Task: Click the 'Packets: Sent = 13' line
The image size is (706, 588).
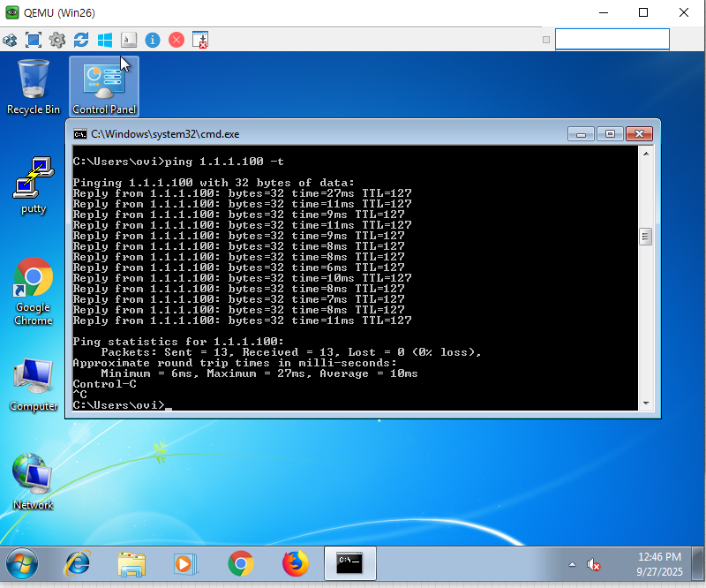Action: (291, 352)
